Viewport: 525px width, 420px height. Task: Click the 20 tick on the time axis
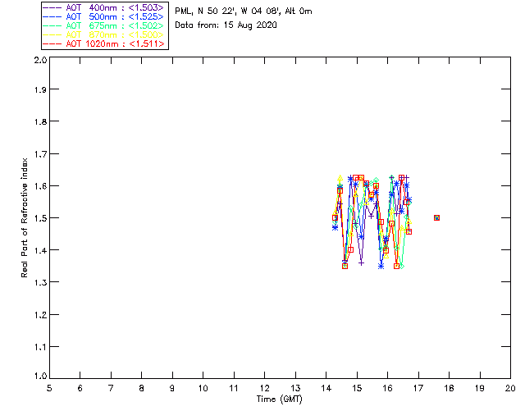(x=510, y=388)
